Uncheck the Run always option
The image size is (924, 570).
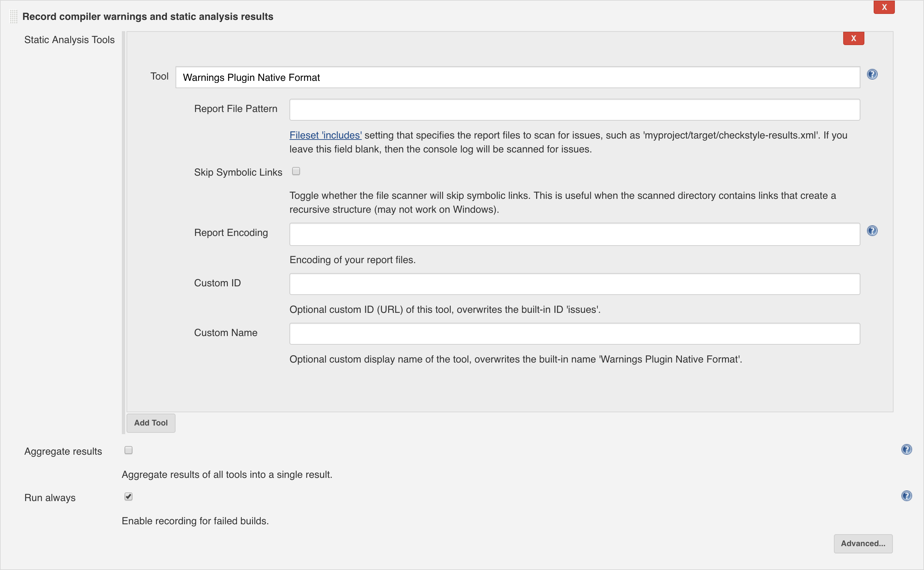(128, 496)
